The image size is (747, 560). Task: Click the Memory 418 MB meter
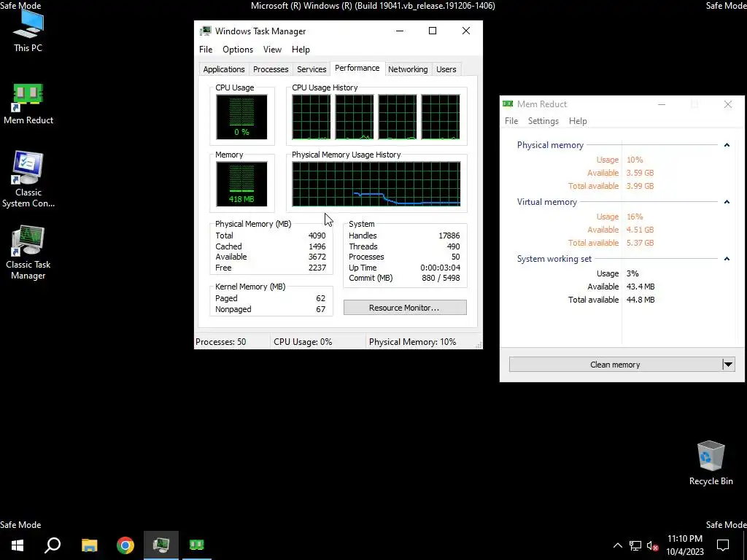tap(241, 184)
